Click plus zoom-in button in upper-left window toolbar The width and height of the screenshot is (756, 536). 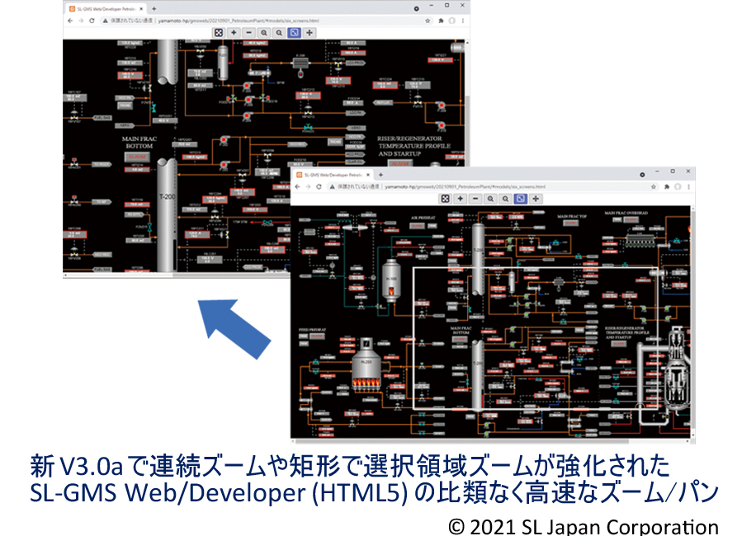[x=234, y=32]
